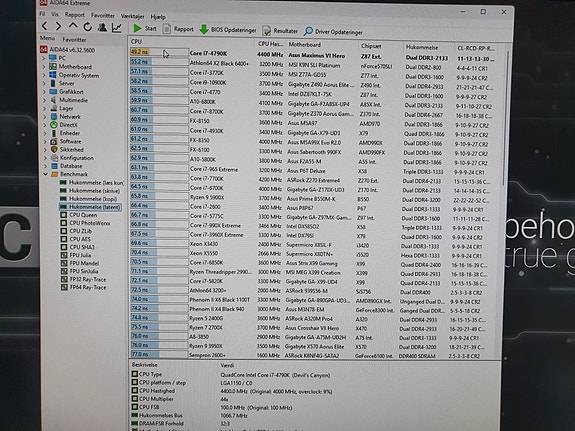Viewport: 575px width, 431px height.
Task: Click the Forward navigation arrow icon
Action: pos(58,26)
